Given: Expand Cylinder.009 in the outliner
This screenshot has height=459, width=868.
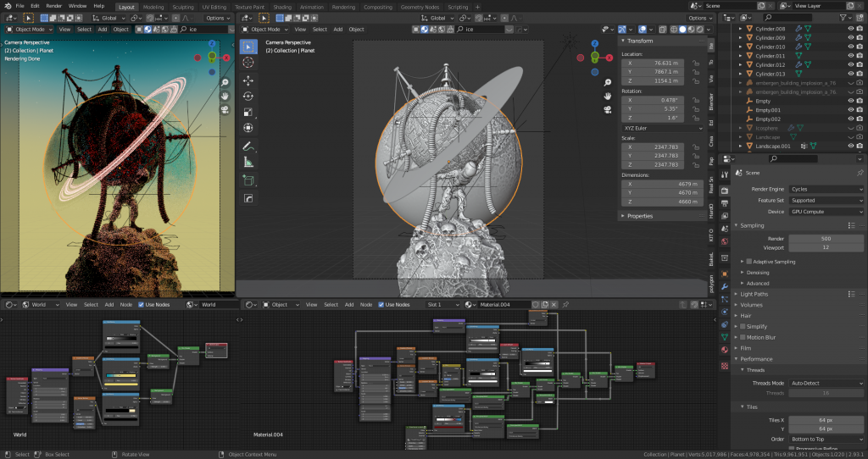Looking at the screenshot, I should 740,38.
